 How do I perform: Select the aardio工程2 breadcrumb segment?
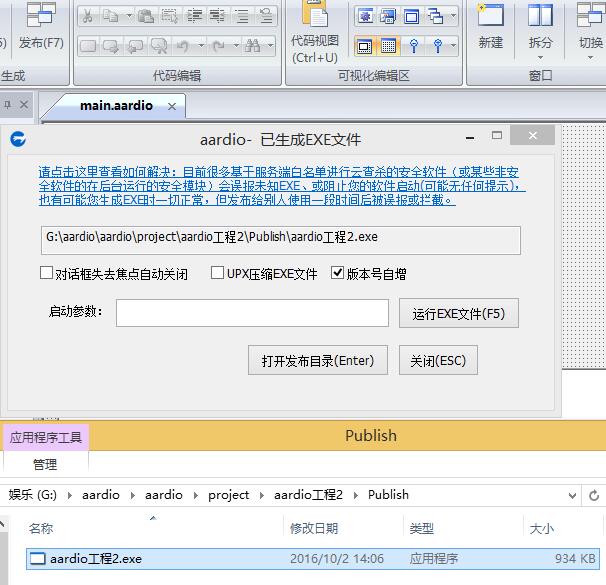(308, 495)
